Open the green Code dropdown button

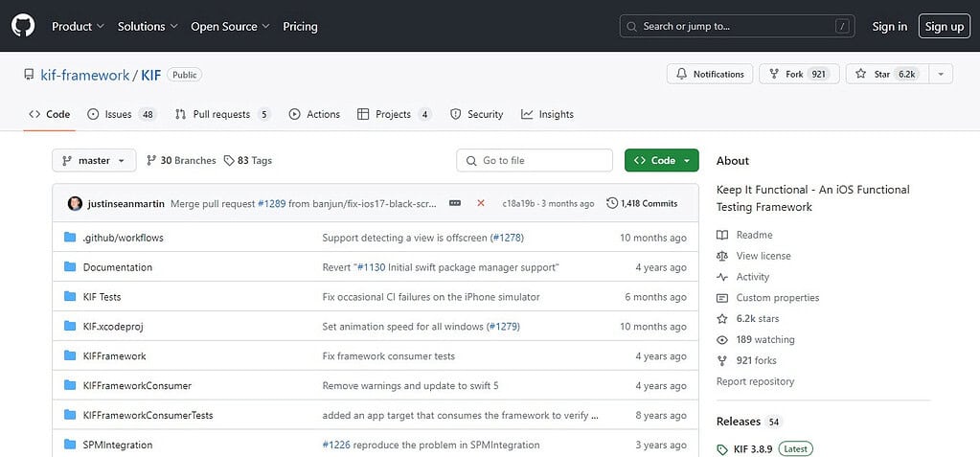pos(661,161)
